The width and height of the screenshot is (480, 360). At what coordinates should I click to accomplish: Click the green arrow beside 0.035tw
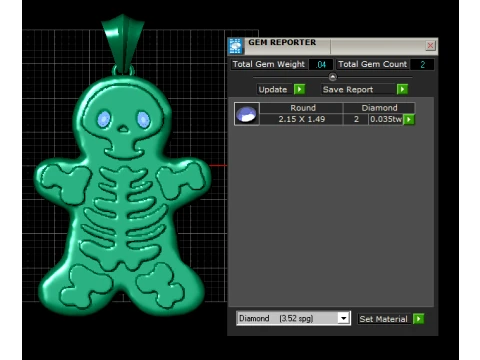pos(409,119)
